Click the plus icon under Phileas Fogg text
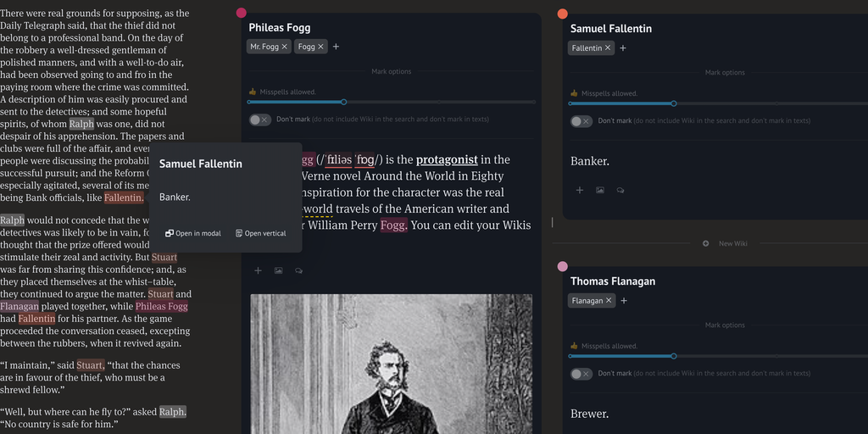 point(258,270)
